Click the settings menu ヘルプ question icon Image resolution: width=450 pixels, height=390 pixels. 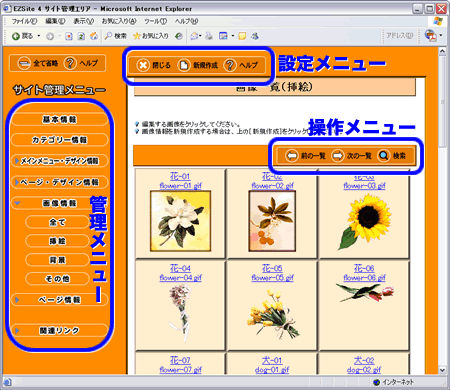(x=230, y=65)
